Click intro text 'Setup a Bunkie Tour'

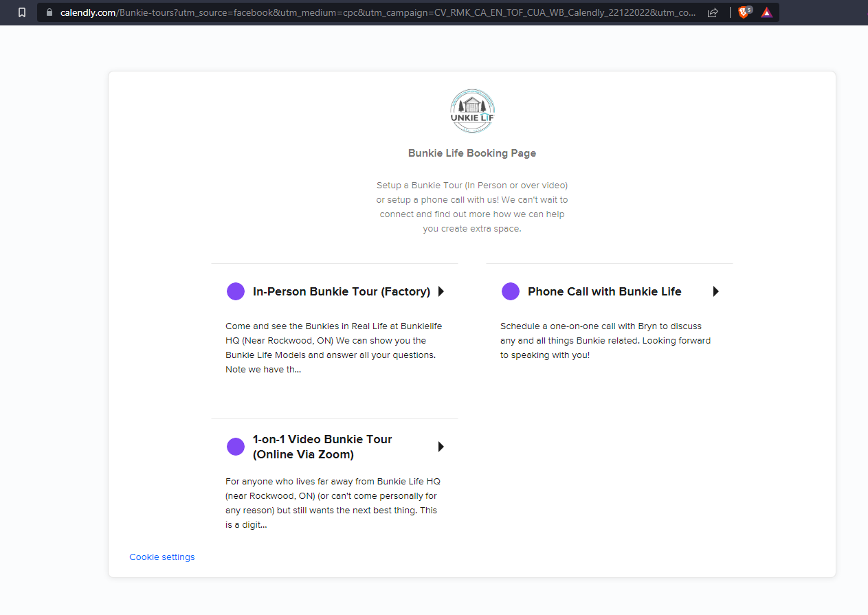[472, 207]
